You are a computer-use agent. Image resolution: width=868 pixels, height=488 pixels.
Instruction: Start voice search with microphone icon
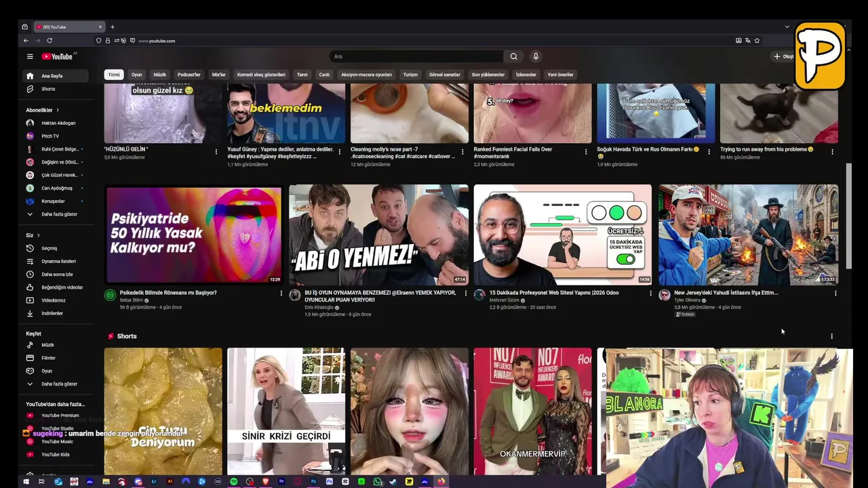pos(536,56)
